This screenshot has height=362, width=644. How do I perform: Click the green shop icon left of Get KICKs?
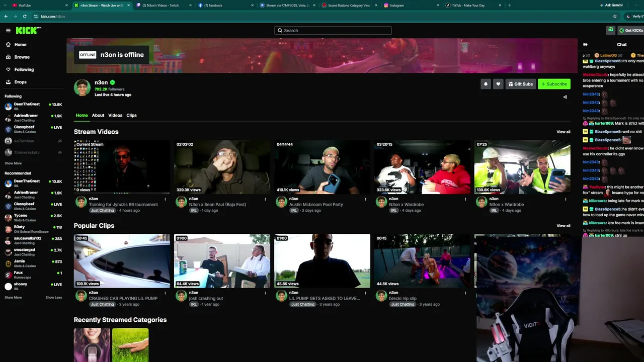coord(610,30)
